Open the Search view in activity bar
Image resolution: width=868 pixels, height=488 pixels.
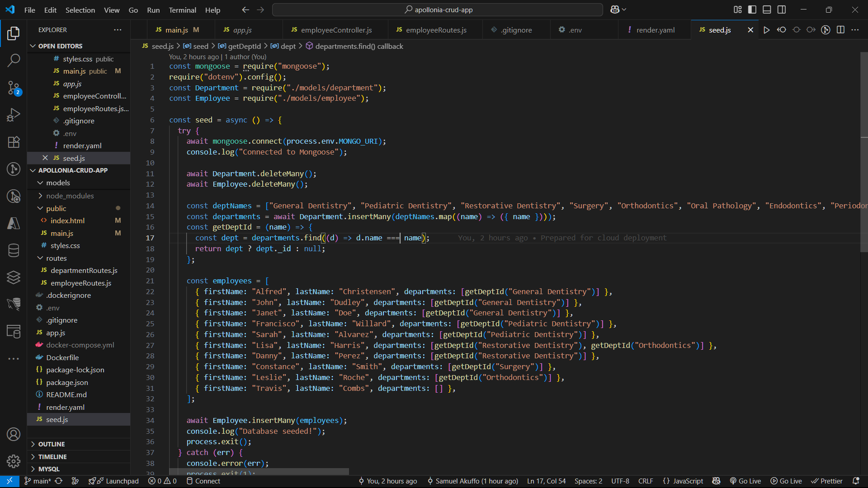(x=14, y=60)
